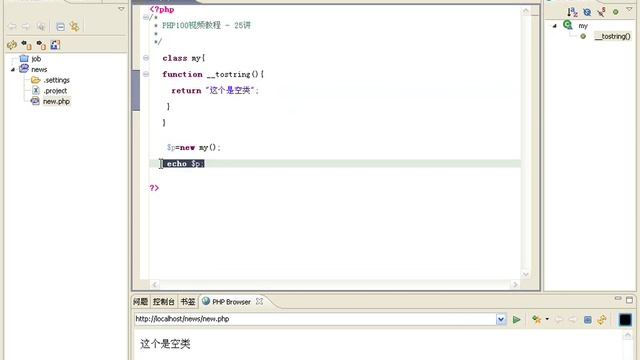Switch to the 问题 tab
Image resolution: width=640 pixels, height=360 pixels.
pyautogui.click(x=140, y=302)
